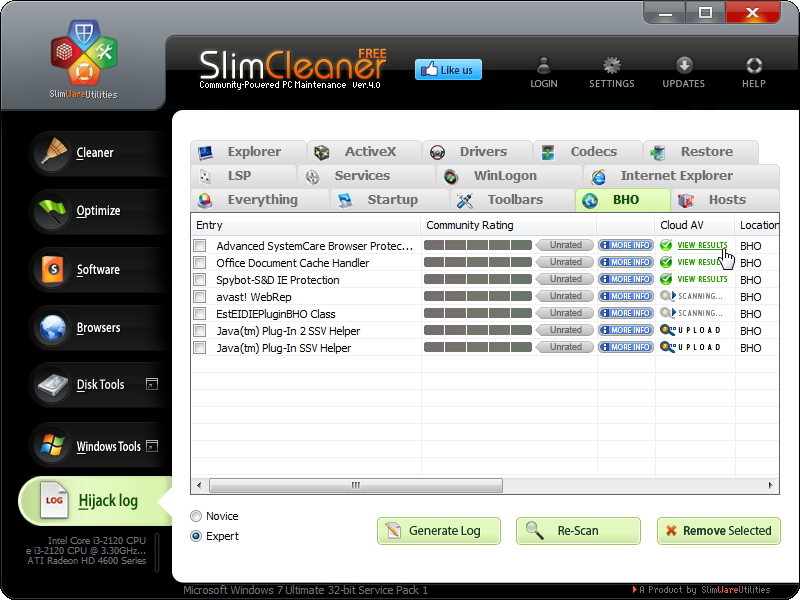Select Spybot-S&D IE Protection checkbox
The width and height of the screenshot is (800, 600).
tap(199, 280)
